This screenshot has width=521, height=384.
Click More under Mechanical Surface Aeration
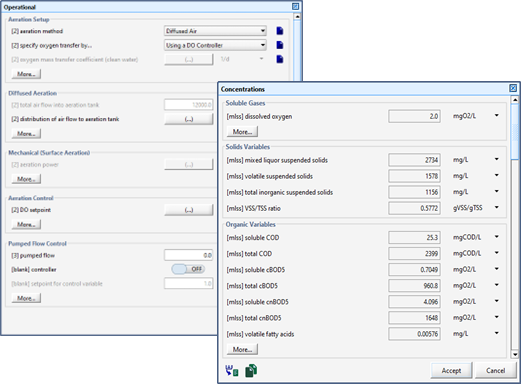[26, 179]
